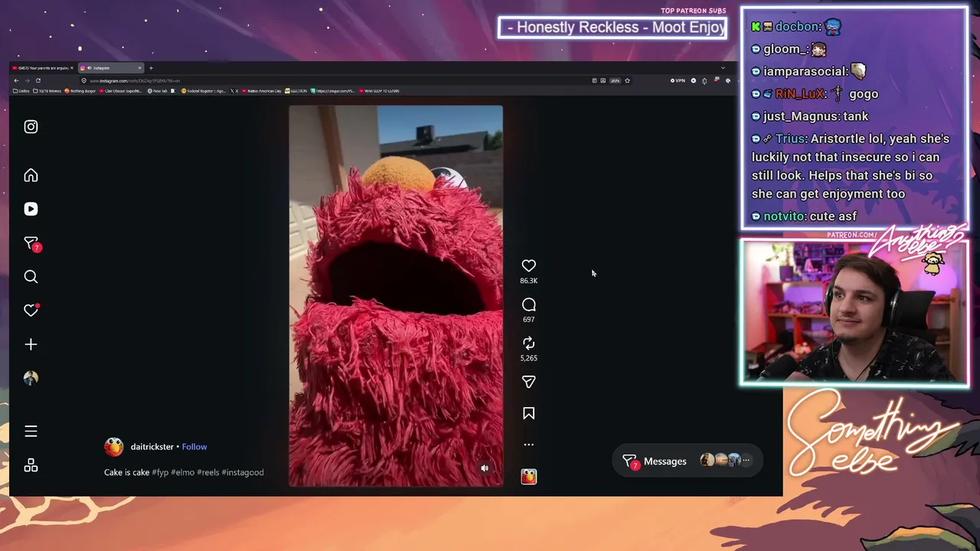Open the Native American Day bookmark

(262, 91)
